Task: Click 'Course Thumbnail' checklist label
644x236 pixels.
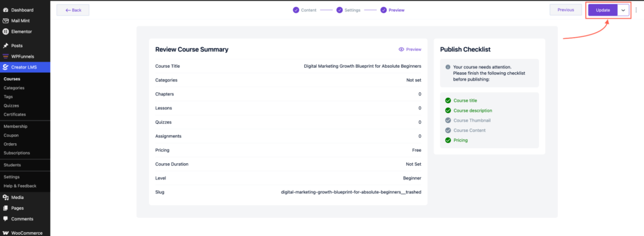Action: point(472,121)
